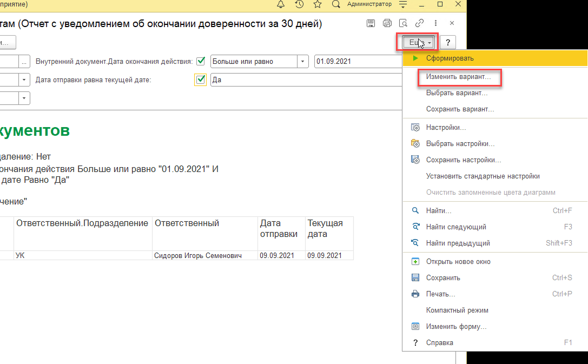This screenshot has width=588, height=364.
Task: Click the 01.09.2021 date input field
Action: [358, 62]
